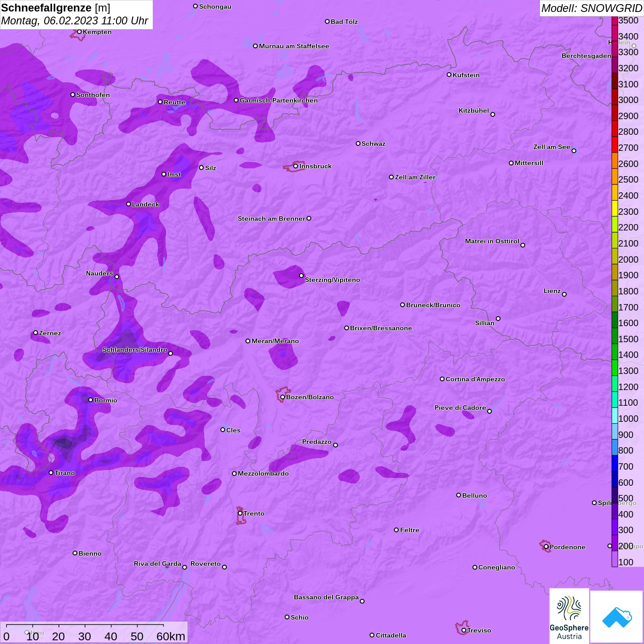Click the Bormio label
Screen dimensions: 644x644
pos(106,400)
